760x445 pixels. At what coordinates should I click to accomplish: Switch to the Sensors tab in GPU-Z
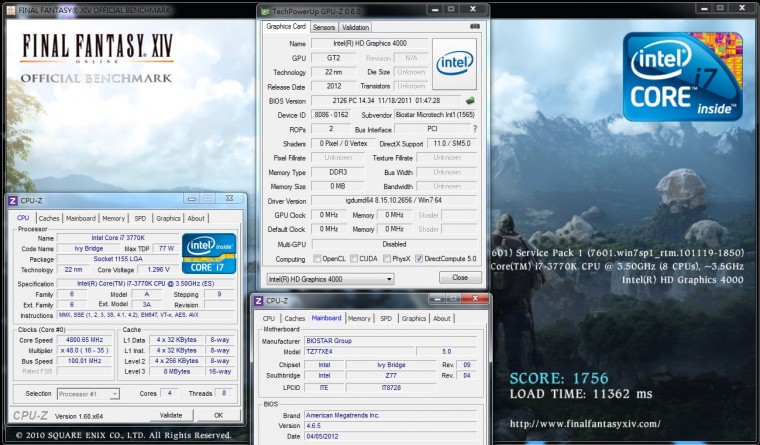pos(324,27)
